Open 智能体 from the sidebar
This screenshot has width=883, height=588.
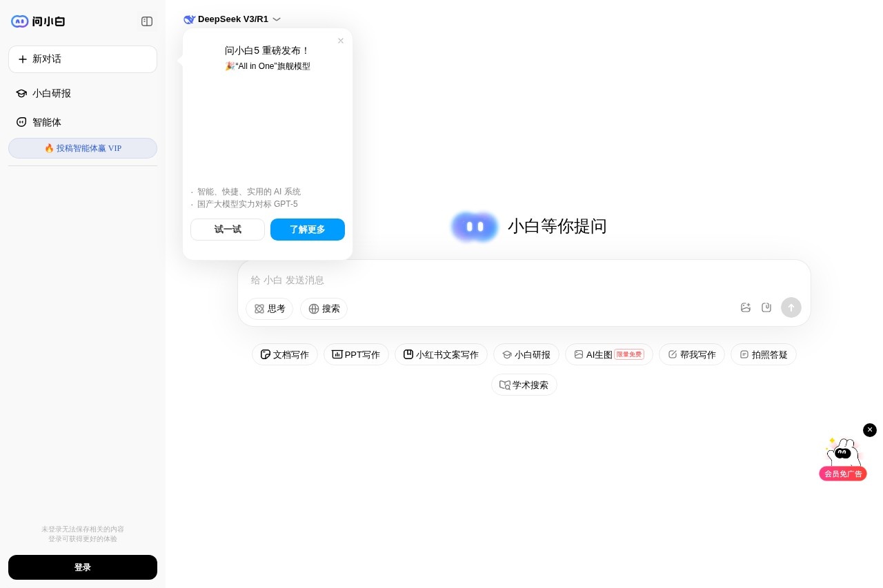click(46, 122)
